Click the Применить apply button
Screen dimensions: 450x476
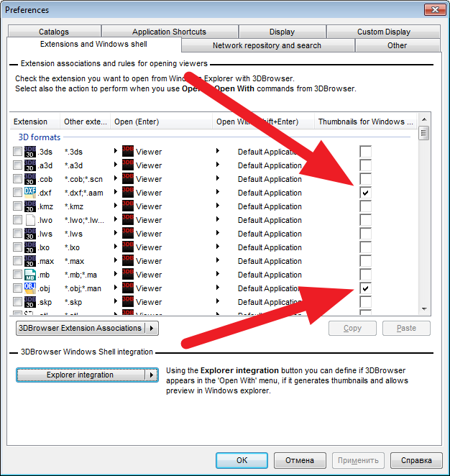(x=358, y=460)
